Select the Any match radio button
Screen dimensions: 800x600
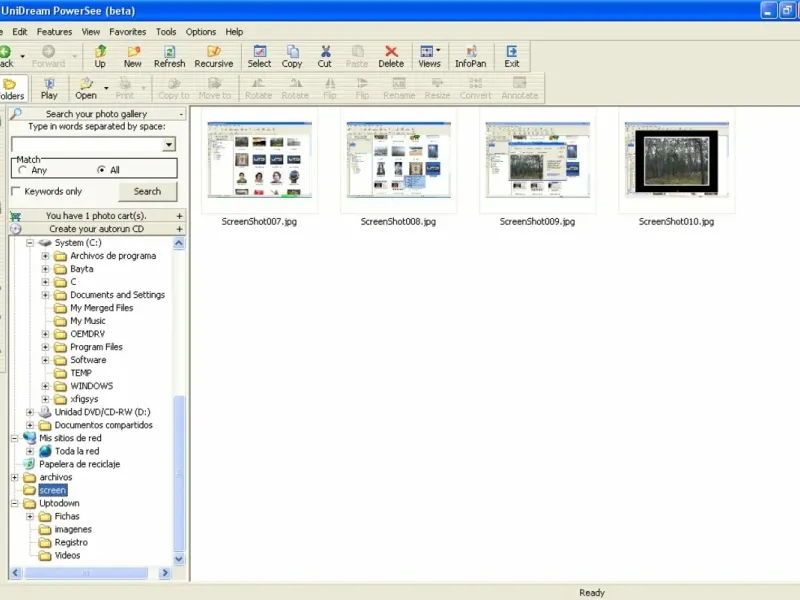(23, 171)
